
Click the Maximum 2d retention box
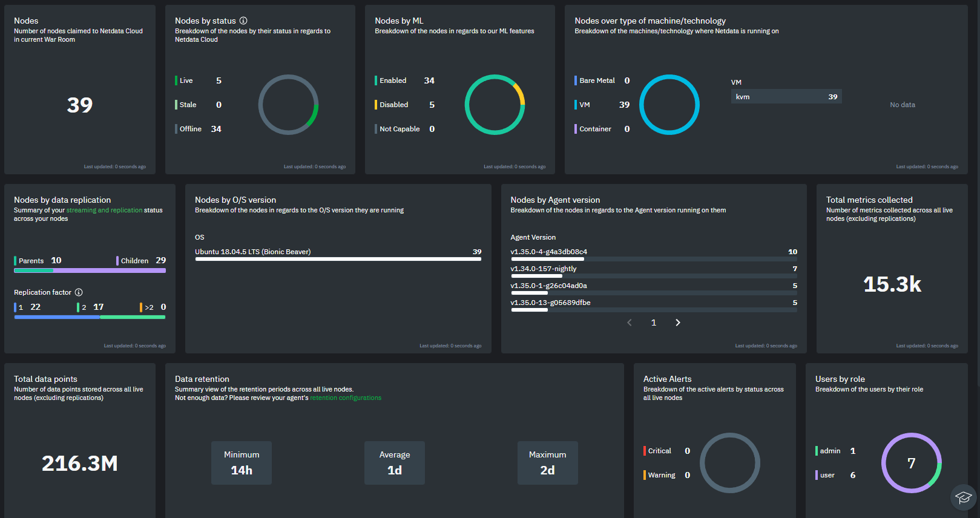(548, 463)
